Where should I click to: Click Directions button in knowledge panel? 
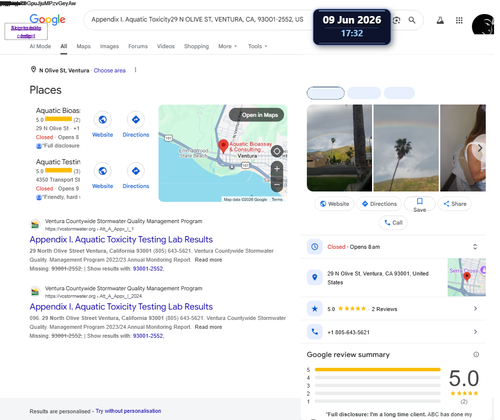coord(379,204)
